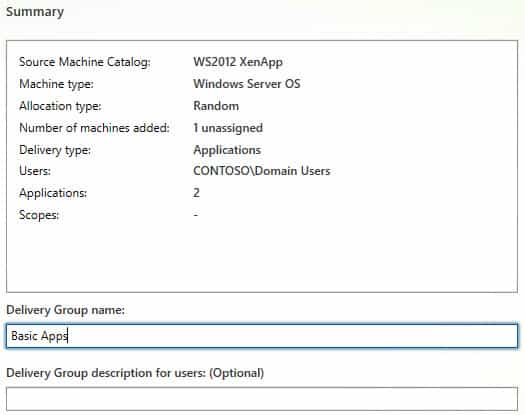Click the WS2012 XenApp catalog value
Viewport: 525px width, 415px height.
click(x=238, y=62)
